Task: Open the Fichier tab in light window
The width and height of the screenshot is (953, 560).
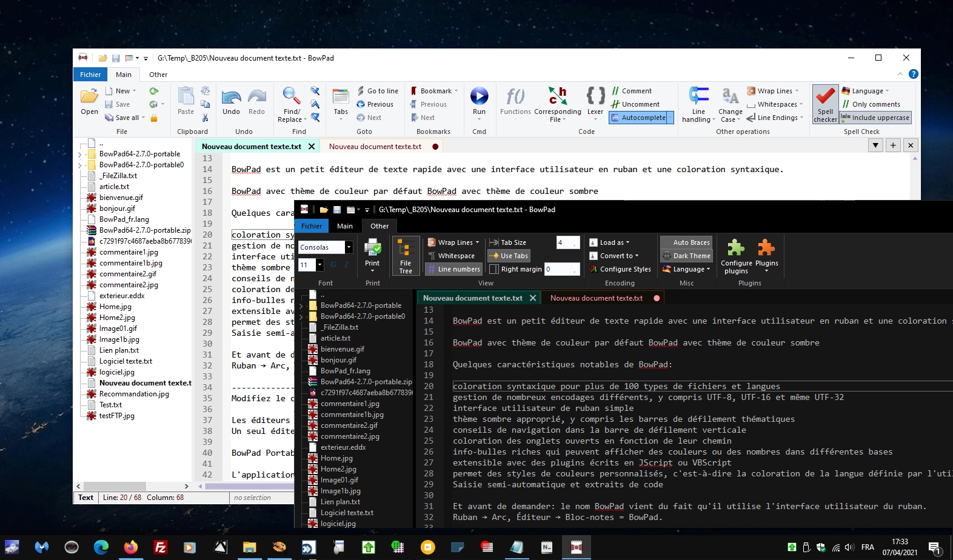Action: point(90,75)
